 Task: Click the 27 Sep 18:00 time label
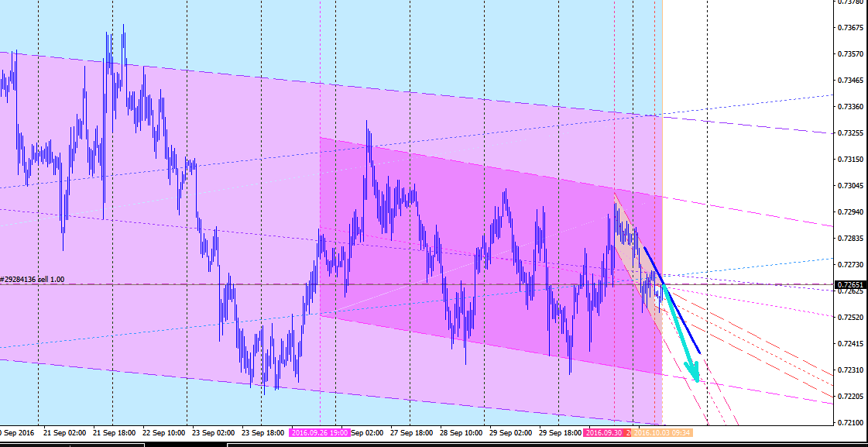pyautogui.click(x=412, y=432)
